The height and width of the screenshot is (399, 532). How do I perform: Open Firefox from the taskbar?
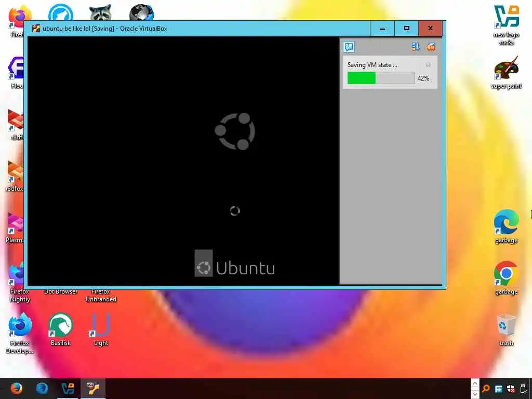(16, 388)
